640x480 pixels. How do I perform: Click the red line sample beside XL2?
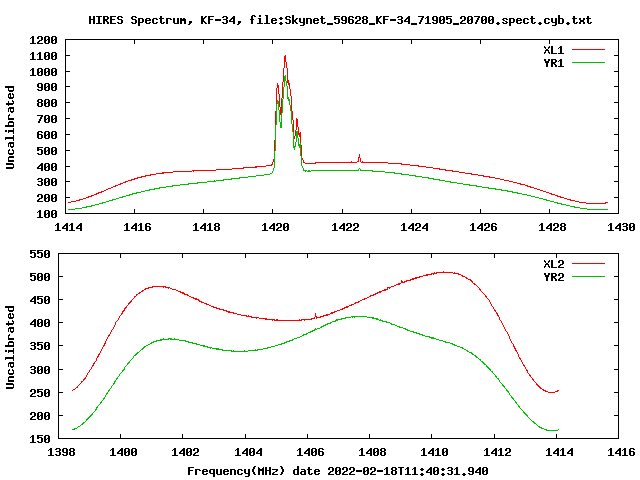[589, 264]
